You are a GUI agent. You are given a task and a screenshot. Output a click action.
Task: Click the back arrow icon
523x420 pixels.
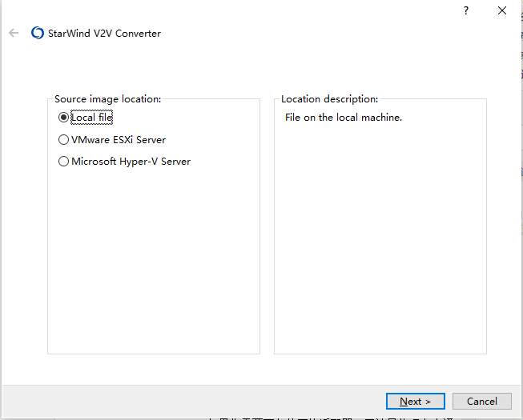click(x=14, y=33)
